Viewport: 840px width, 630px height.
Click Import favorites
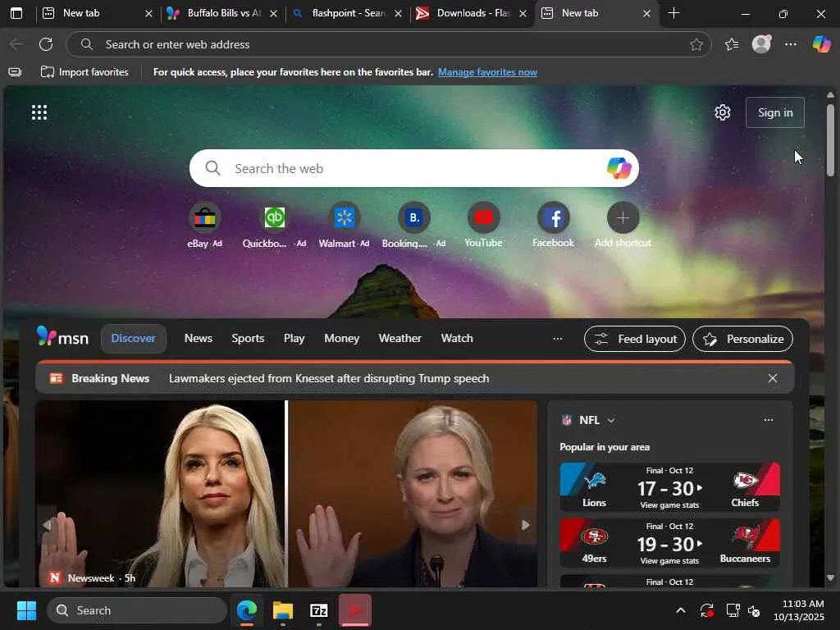pyautogui.click(x=84, y=72)
